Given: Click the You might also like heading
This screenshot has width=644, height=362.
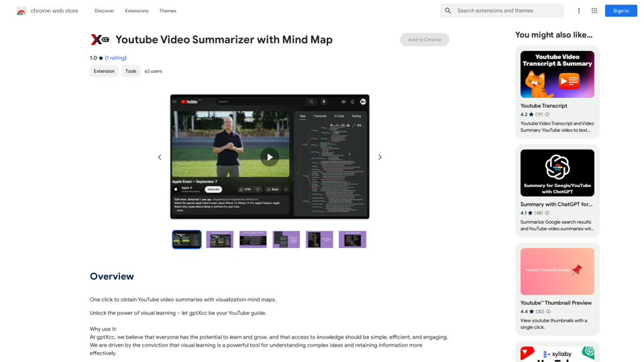Looking at the screenshot, I should pyautogui.click(x=553, y=35).
